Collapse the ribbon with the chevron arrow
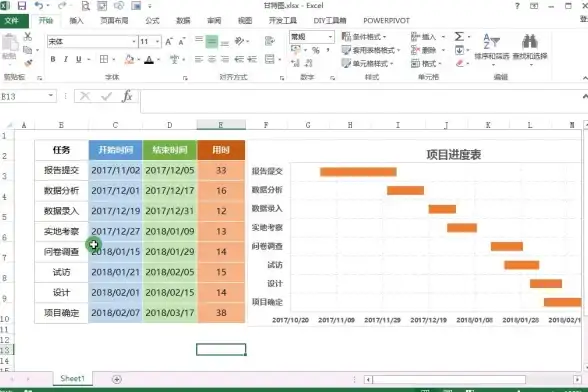 click(585, 78)
